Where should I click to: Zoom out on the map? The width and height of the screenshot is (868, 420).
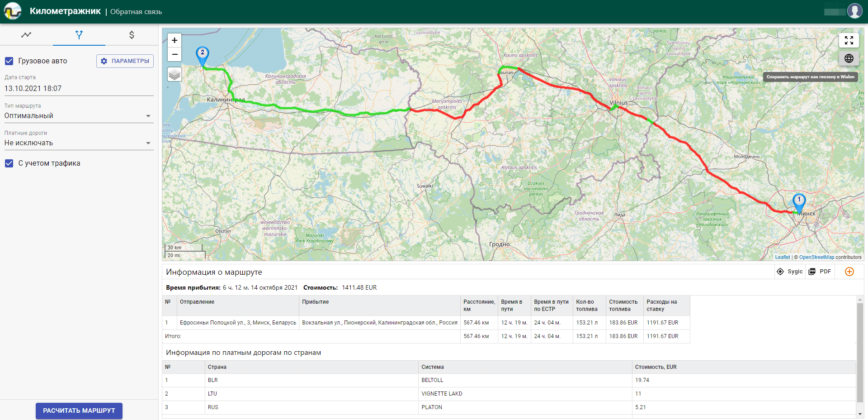pyautogui.click(x=175, y=54)
